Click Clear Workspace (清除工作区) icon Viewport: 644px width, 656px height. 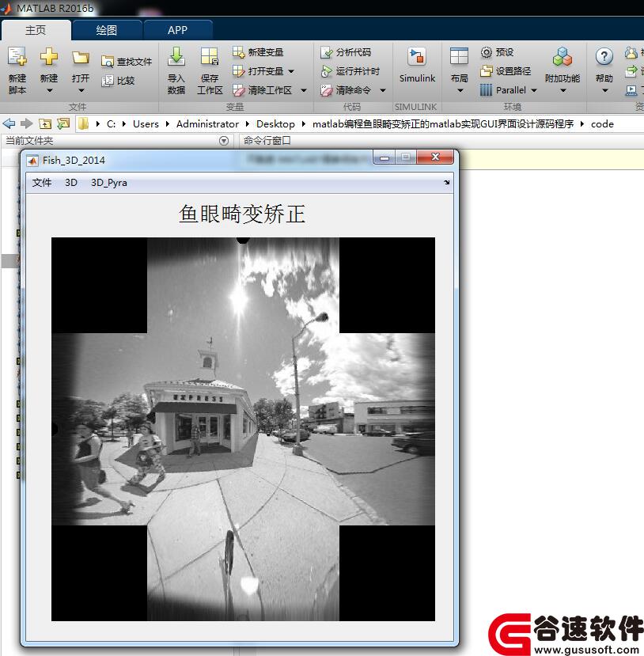[x=238, y=90]
